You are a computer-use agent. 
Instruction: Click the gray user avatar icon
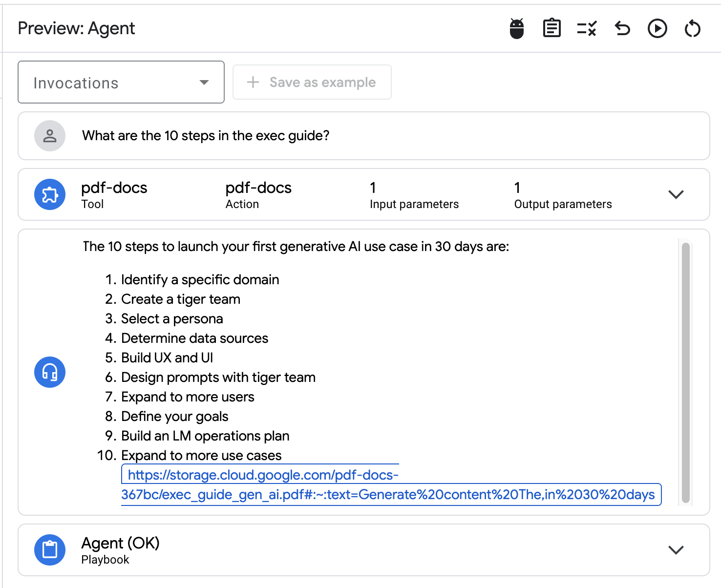50,136
